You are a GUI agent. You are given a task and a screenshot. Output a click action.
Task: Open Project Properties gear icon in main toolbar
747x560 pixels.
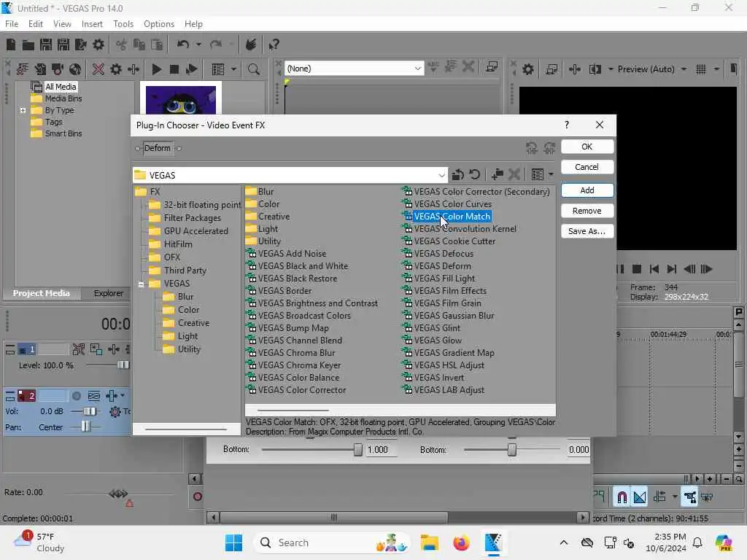[x=98, y=44]
